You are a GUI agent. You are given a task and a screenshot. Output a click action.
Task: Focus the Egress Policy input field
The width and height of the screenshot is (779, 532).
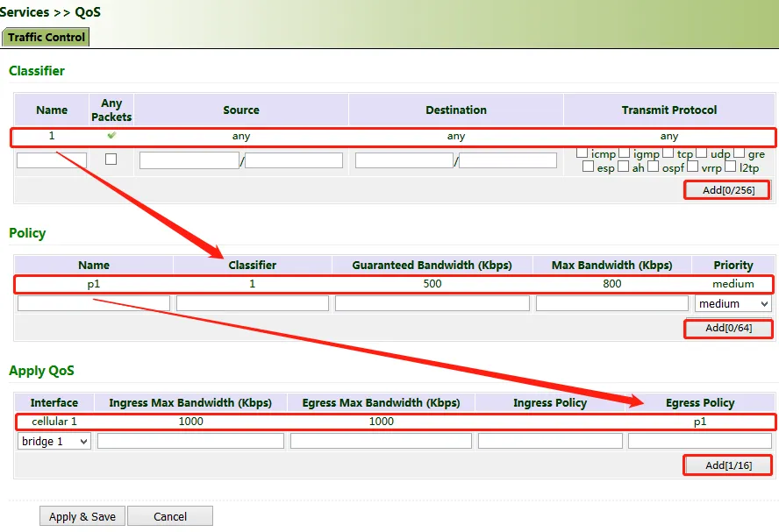tap(699, 441)
